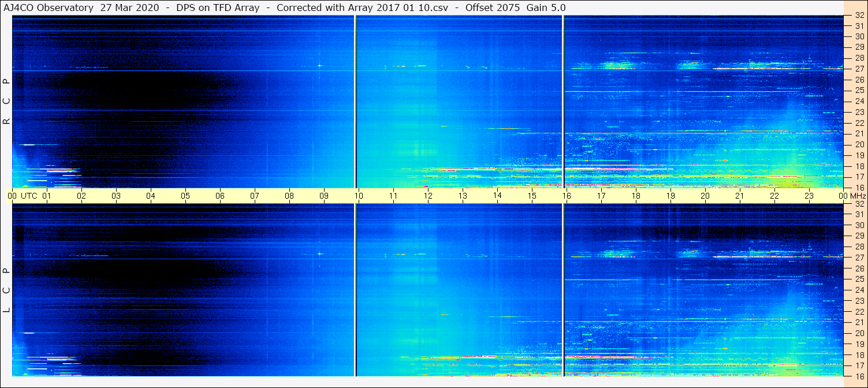Click the LCP panel's 25 MHz scale label
This screenshot has height=388, width=868.
coord(859,279)
